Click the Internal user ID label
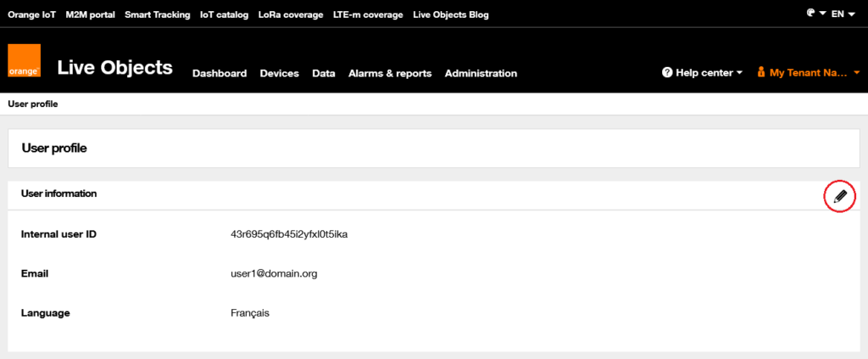This screenshot has height=359, width=868. point(58,234)
